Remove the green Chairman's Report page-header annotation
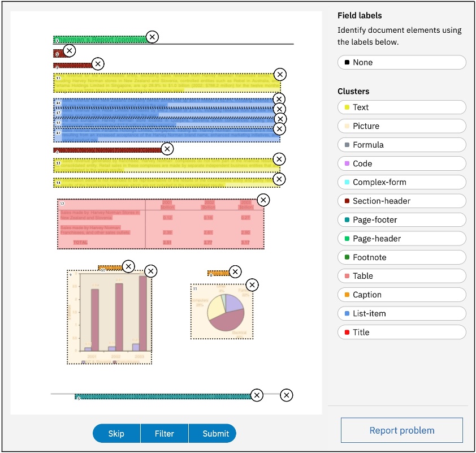The height and width of the screenshot is (453, 476). click(x=152, y=37)
